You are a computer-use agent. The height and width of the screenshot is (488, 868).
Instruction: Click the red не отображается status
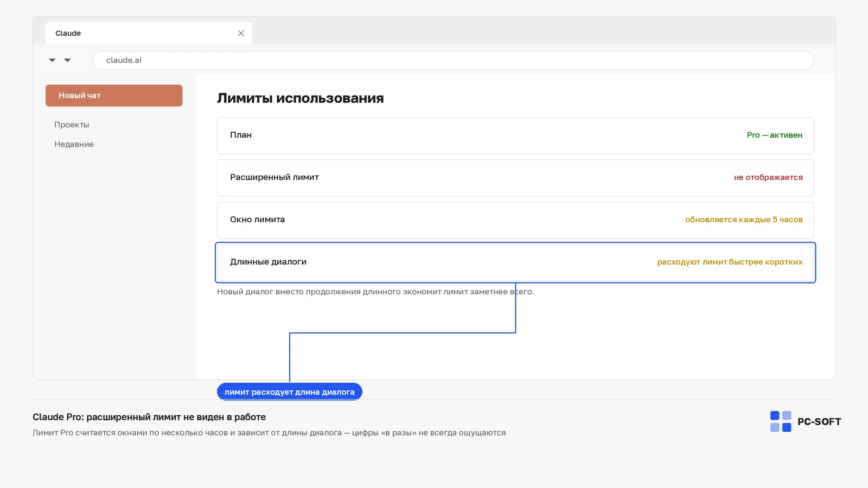point(768,177)
